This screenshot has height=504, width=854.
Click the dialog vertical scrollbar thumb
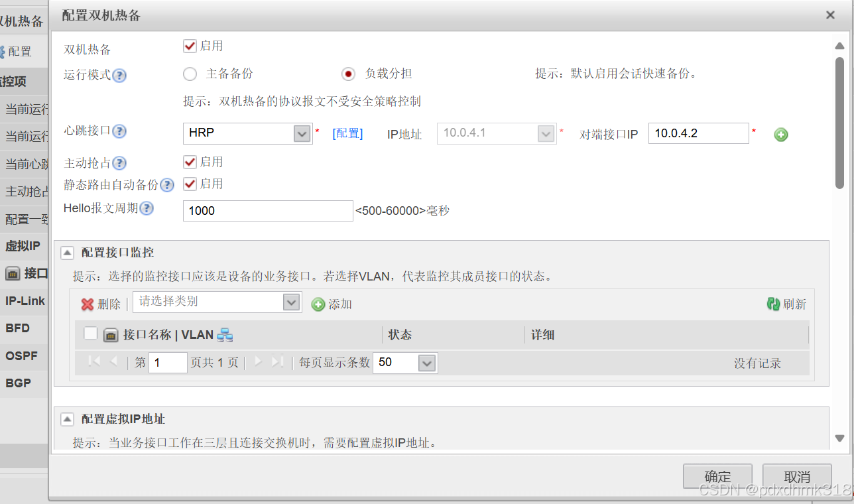click(x=839, y=123)
